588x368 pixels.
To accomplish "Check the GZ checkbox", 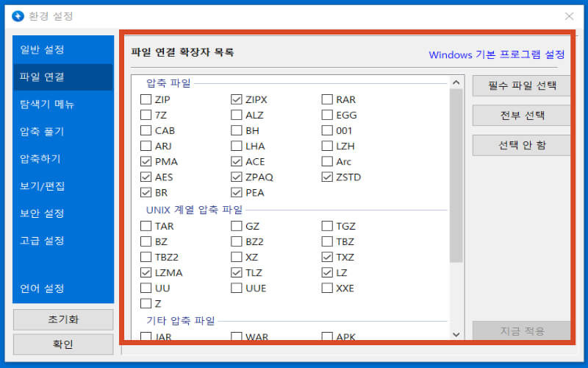I will pyautogui.click(x=236, y=226).
